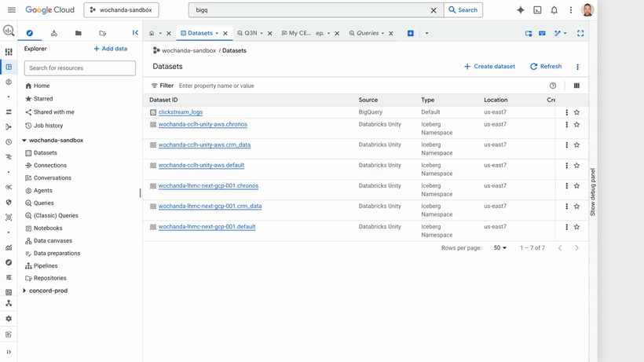Expand the concord-prod project
The image size is (644, 362).
pos(24,291)
